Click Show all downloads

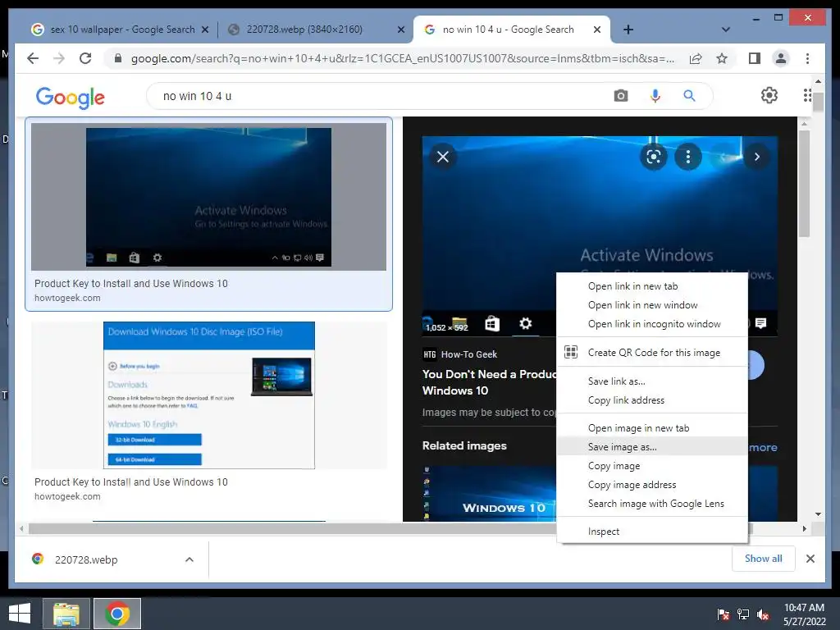pos(763,559)
